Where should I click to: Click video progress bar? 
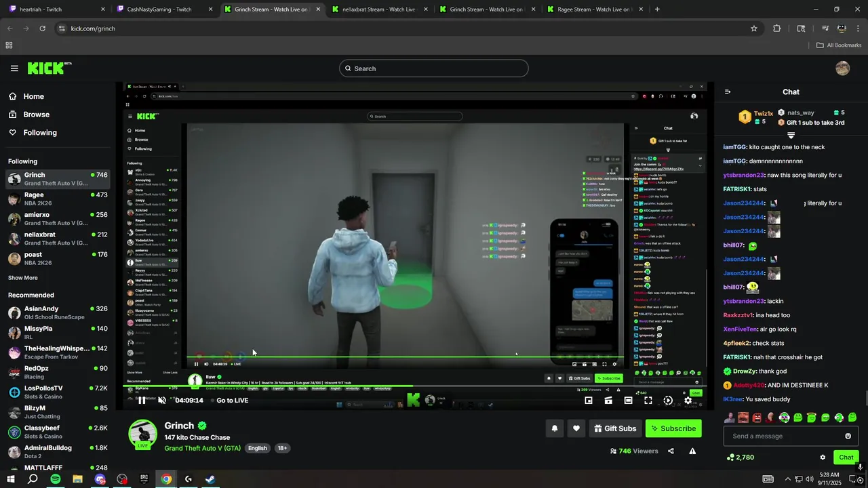(x=416, y=388)
